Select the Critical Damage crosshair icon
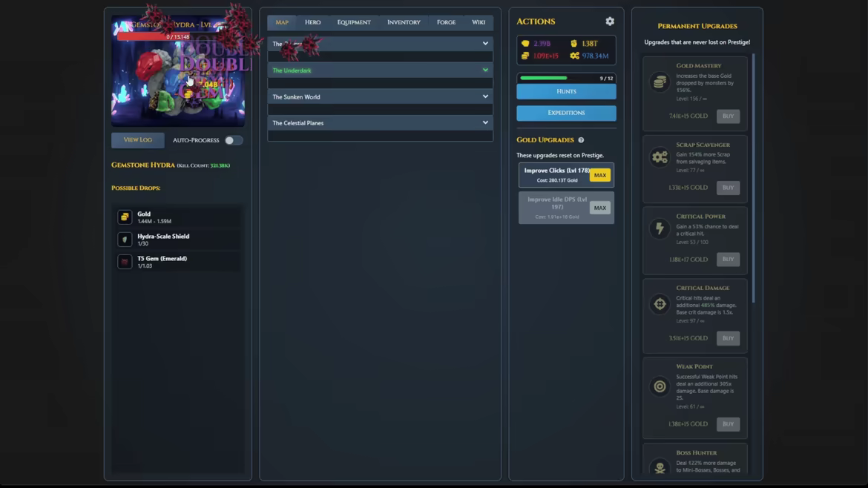 tap(660, 304)
